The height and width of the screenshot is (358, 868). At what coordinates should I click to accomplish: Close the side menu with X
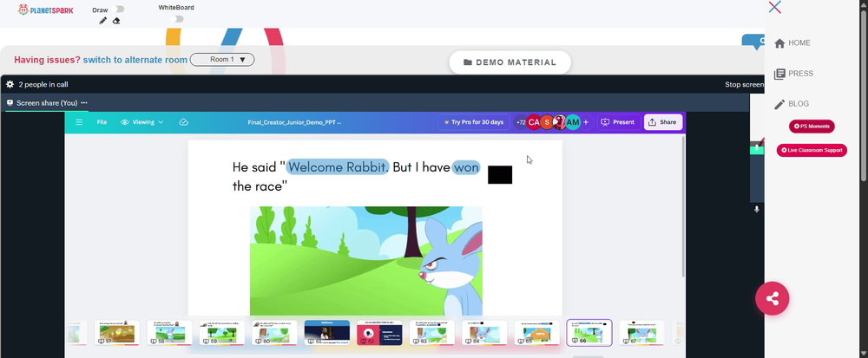775,7
